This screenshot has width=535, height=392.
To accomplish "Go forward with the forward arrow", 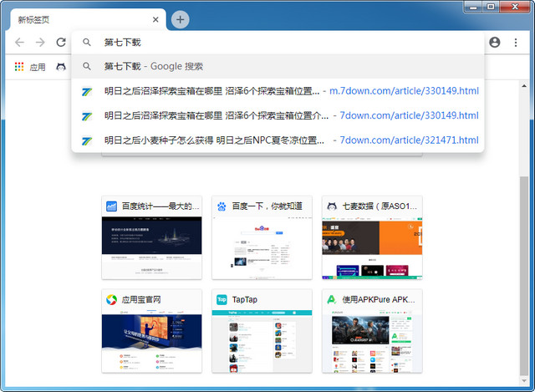I will pyautogui.click(x=40, y=43).
